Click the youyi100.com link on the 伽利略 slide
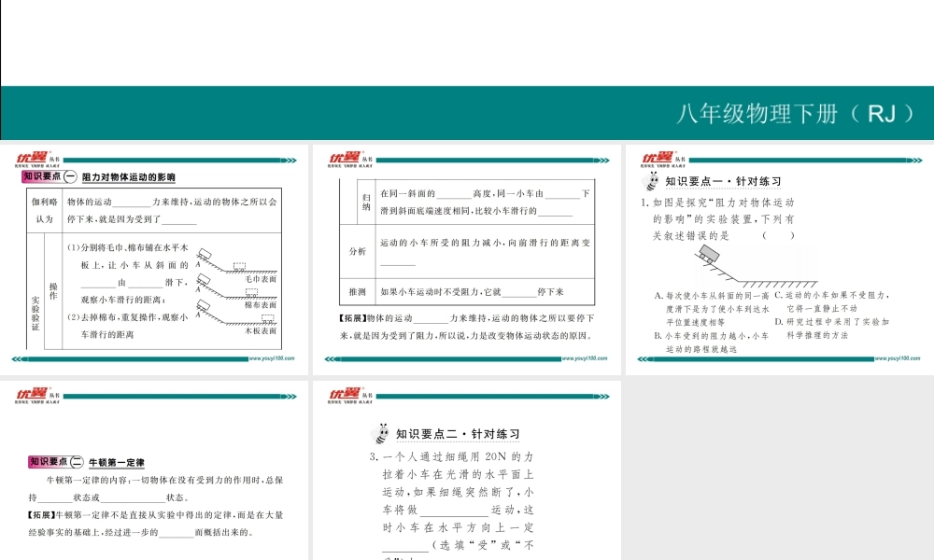Image resolution: width=934 pixels, height=560 pixels. (272, 357)
